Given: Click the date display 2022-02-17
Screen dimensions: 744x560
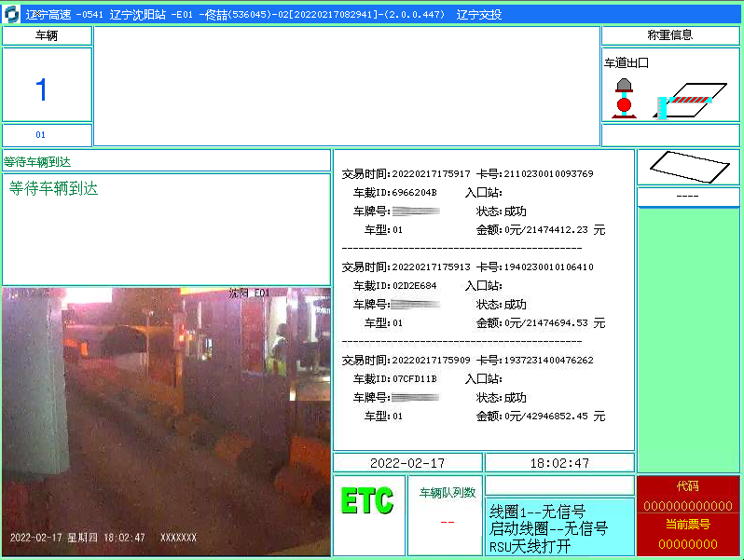Looking at the screenshot, I should point(407,462).
